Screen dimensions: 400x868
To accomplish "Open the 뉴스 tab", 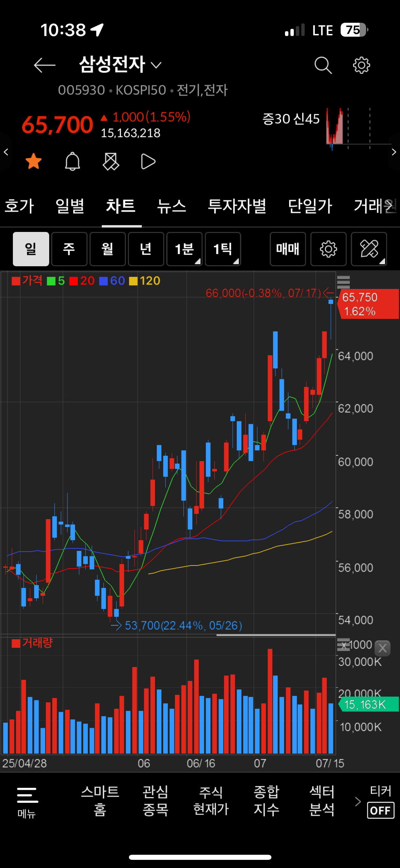I will [172, 206].
